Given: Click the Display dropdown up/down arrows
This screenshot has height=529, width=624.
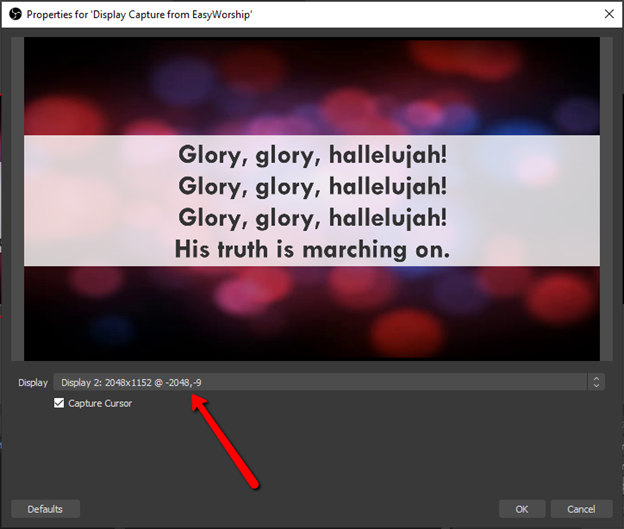Looking at the screenshot, I should (x=596, y=383).
